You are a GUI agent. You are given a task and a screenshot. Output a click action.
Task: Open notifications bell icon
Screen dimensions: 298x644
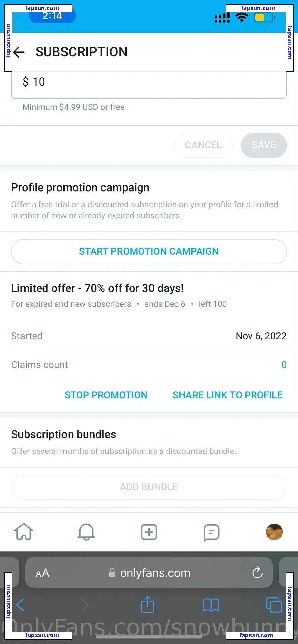pyautogui.click(x=86, y=532)
